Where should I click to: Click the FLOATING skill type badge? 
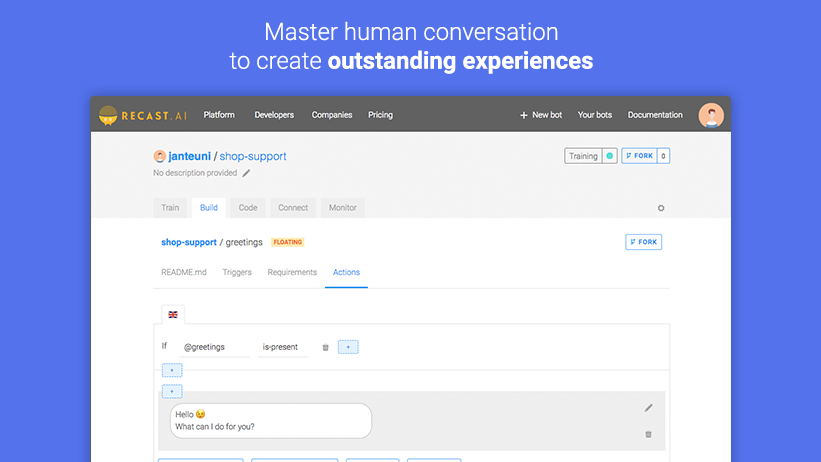click(x=287, y=242)
